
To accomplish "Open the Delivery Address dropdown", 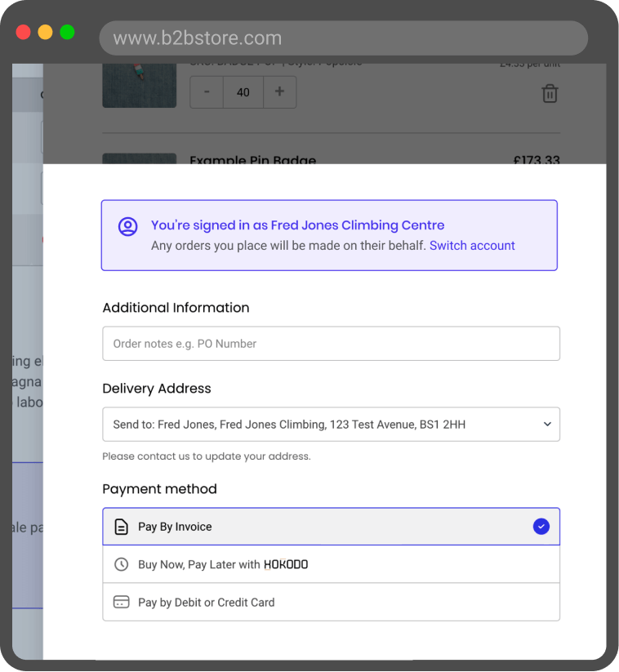I will (331, 425).
